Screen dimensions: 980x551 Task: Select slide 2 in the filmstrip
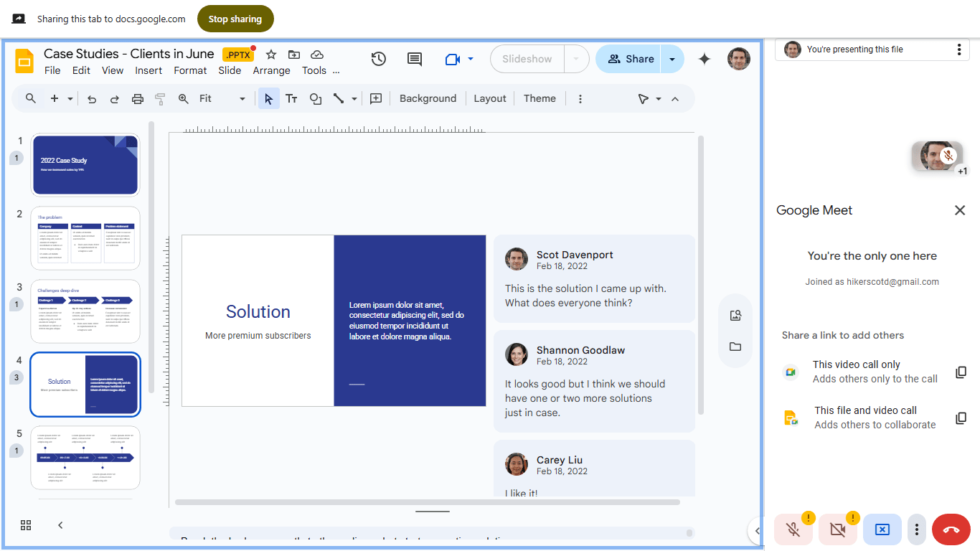click(x=85, y=238)
